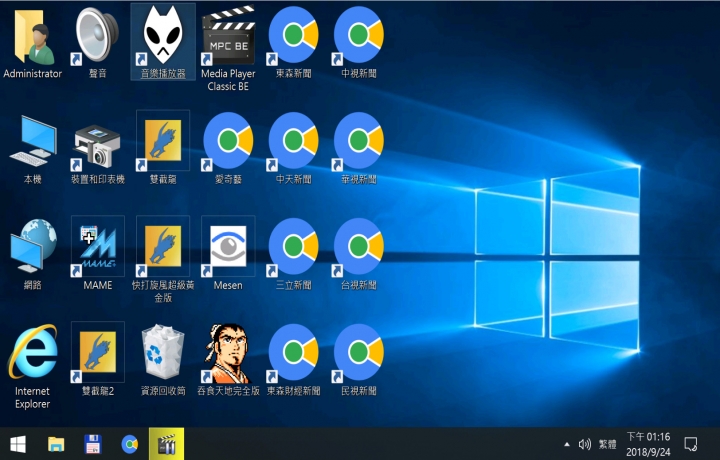The width and height of the screenshot is (720, 460).
Task: Open the Windows Start menu
Action: pos(18,444)
